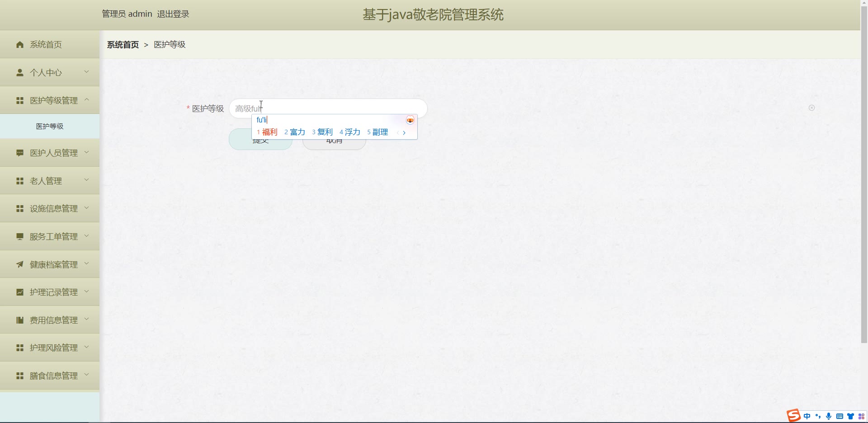
Task: Open the 系统首页 sidebar menu item
Action: point(50,44)
